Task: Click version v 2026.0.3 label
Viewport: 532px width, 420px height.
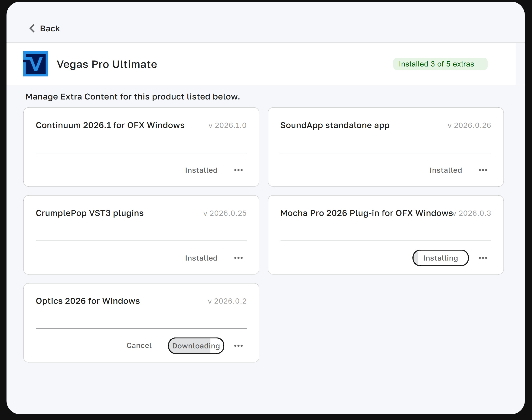Action: [472, 213]
